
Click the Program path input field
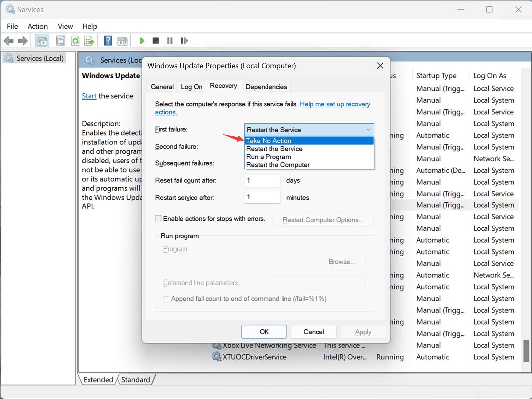click(239, 262)
